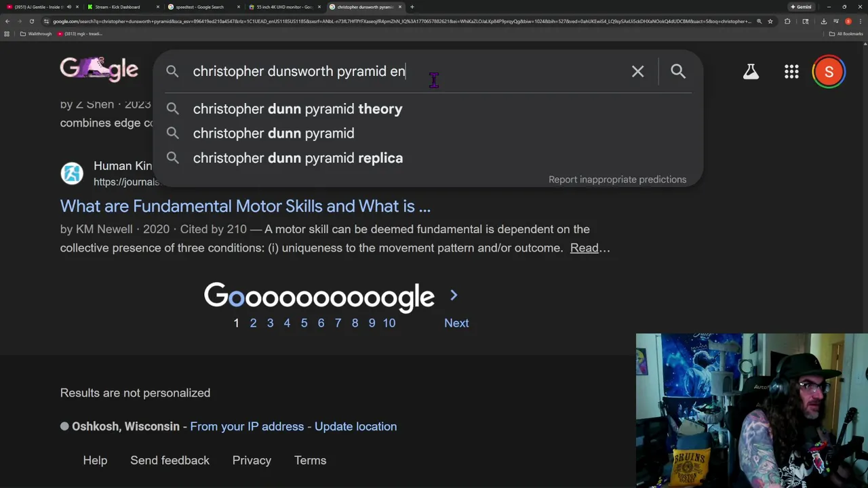Viewport: 868px width, 488px height.
Task: Open the Privacy footer link
Action: point(252,460)
